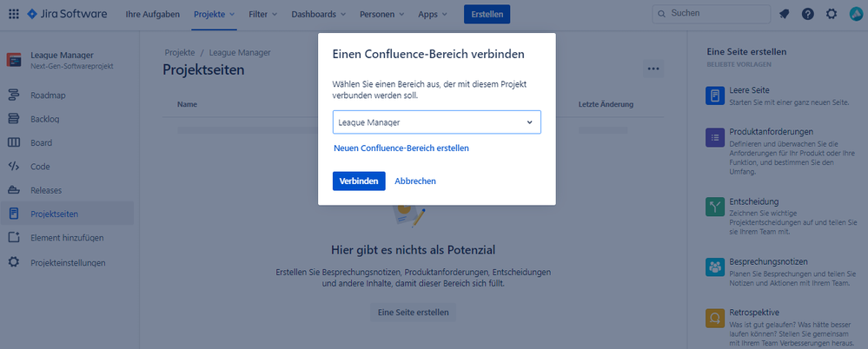Select the Produktanforderungen template title
The image size is (868, 349).
tap(771, 132)
